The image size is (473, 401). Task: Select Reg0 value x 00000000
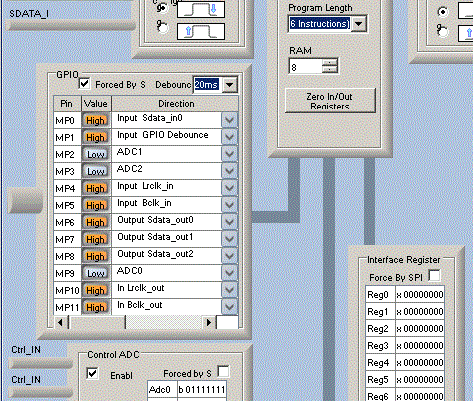pyautogui.click(x=420, y=295)
